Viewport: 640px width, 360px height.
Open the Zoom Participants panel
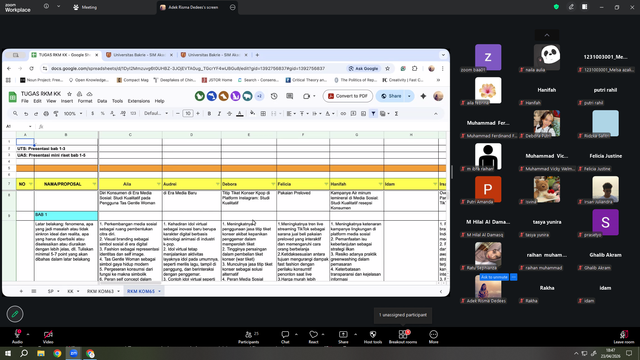tap(249, 337)
